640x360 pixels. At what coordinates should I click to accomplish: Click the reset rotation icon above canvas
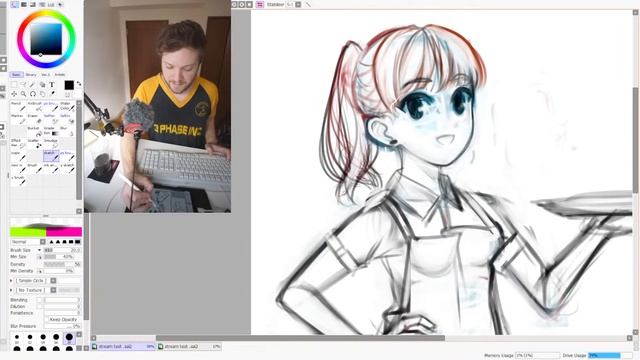[x=249, y=4]
